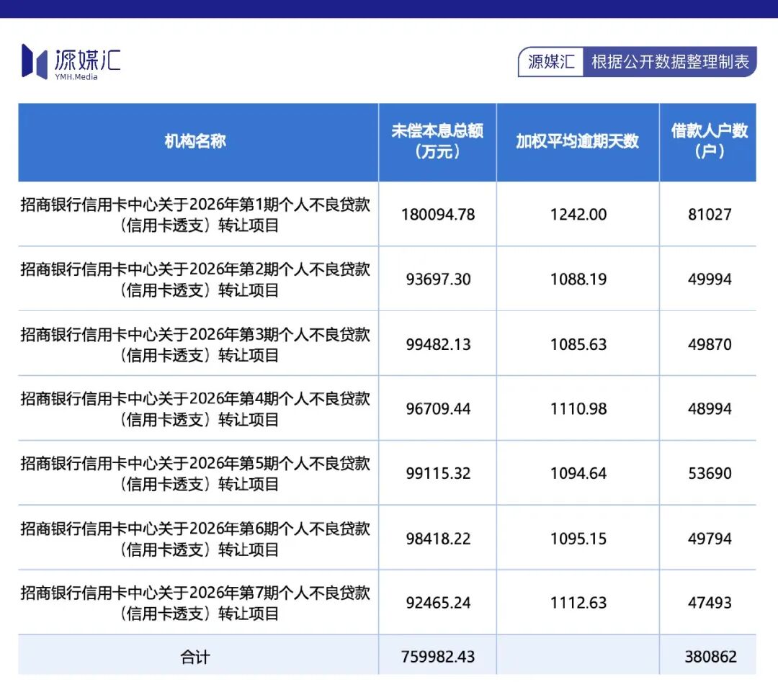Click the 根据公开数据整理制表 caption
The width and height of the screenshot is (778, 700).
pos(670,62)
